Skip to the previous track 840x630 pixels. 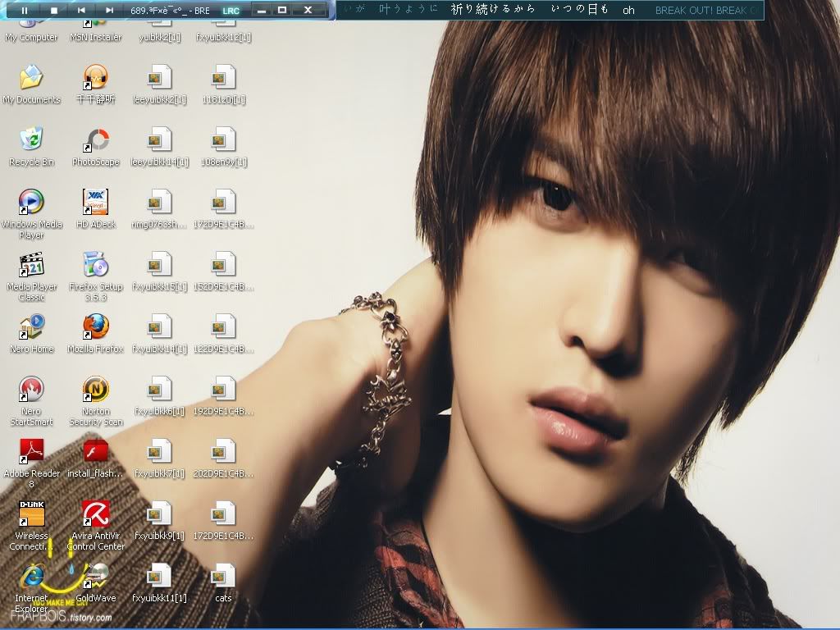click(x=81, y=11)
